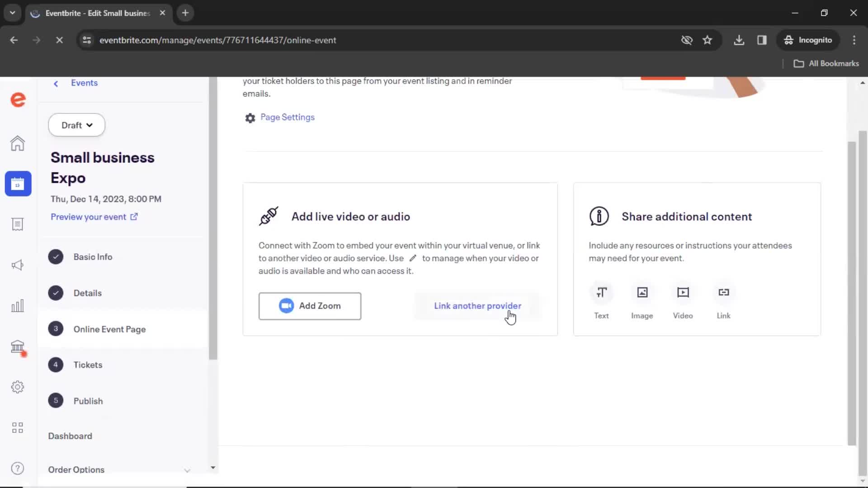The width and height of the screenshot is (868, 488).
Task: Close the Eventbrite tab
Action: (x=162, y=13)
